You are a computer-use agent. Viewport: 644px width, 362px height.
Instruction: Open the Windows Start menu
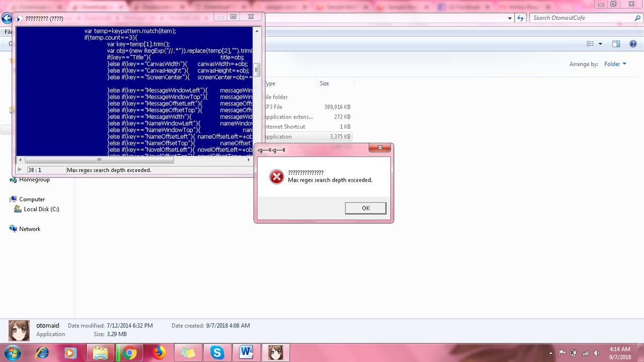click(x=12, y=352)
